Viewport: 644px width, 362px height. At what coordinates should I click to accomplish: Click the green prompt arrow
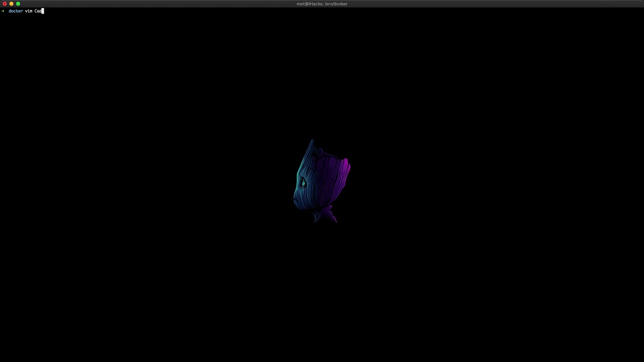tap(3, 11)
